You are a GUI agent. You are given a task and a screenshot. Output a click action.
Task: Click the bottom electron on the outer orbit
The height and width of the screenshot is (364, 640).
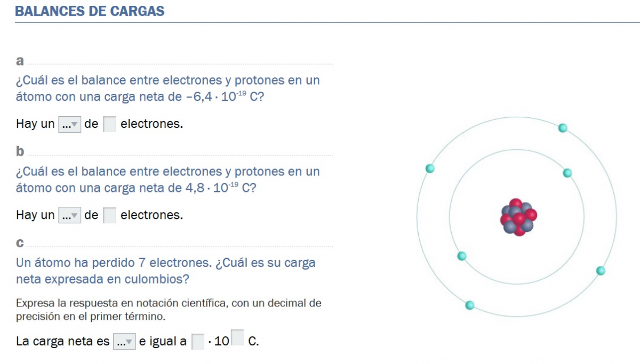(470, 305)
